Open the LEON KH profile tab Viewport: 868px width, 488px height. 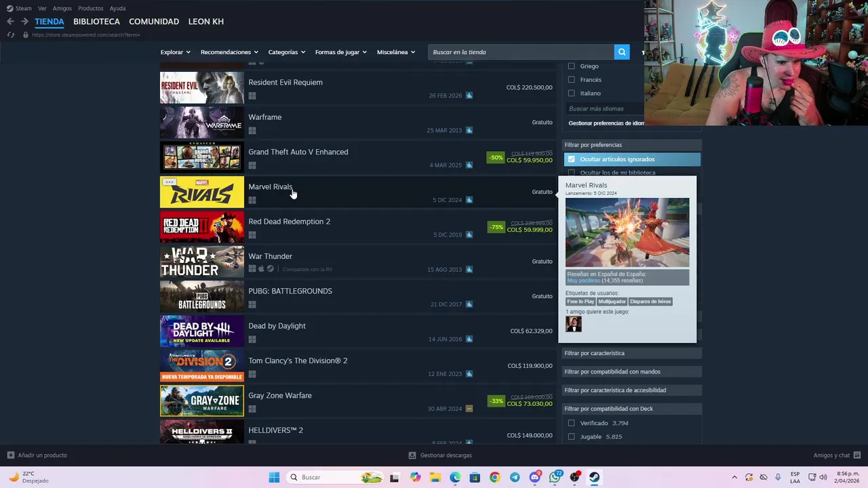(206, 22)
